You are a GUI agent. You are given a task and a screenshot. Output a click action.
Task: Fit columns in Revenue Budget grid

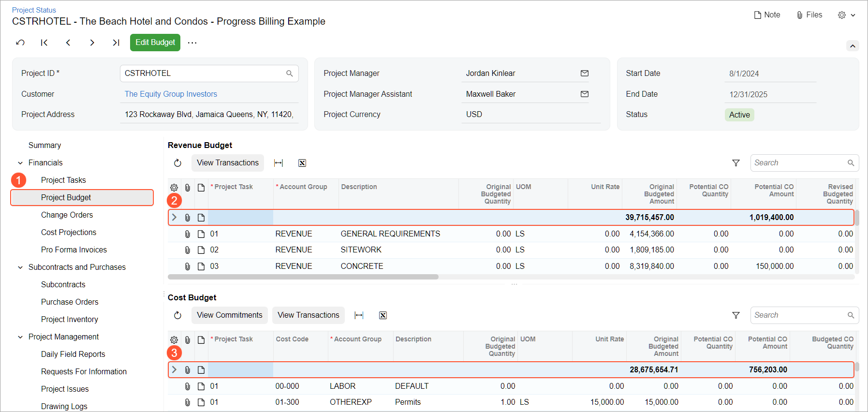point(279,163)
